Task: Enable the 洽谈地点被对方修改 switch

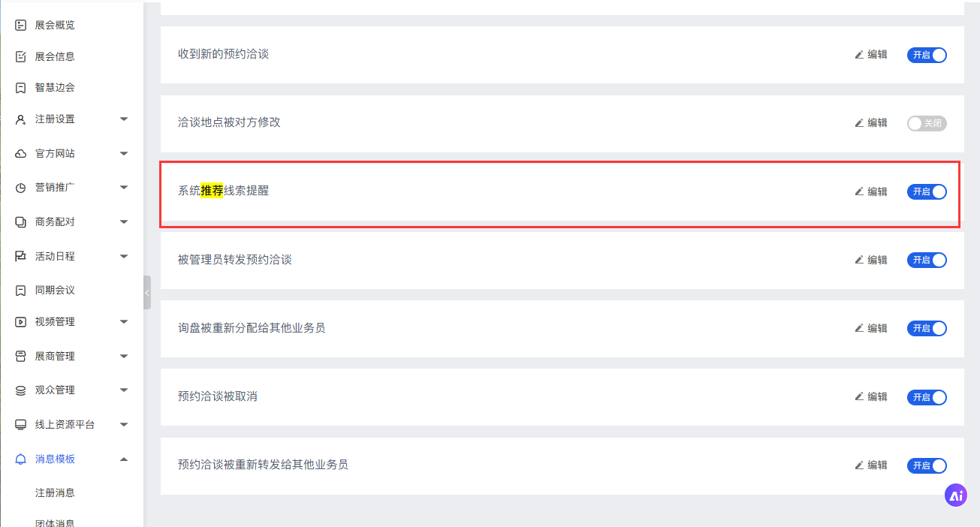Action: [927, 123]
